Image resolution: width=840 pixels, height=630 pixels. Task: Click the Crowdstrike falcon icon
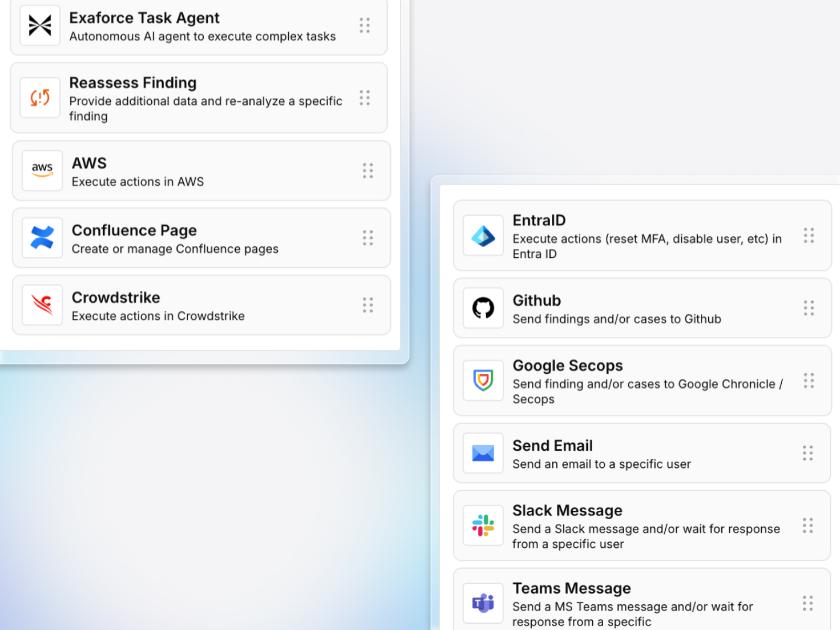point(42,305)
